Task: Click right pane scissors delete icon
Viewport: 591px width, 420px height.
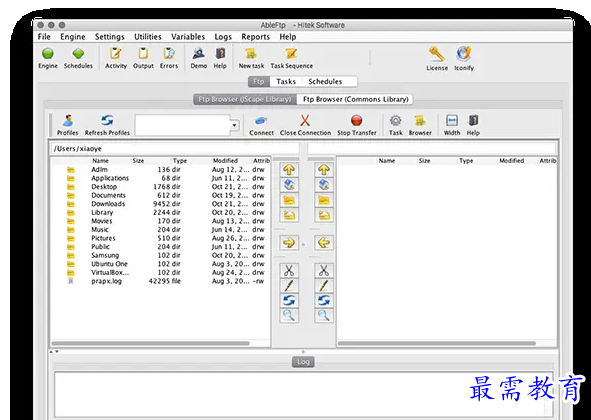Action: (x=324, y=271)
